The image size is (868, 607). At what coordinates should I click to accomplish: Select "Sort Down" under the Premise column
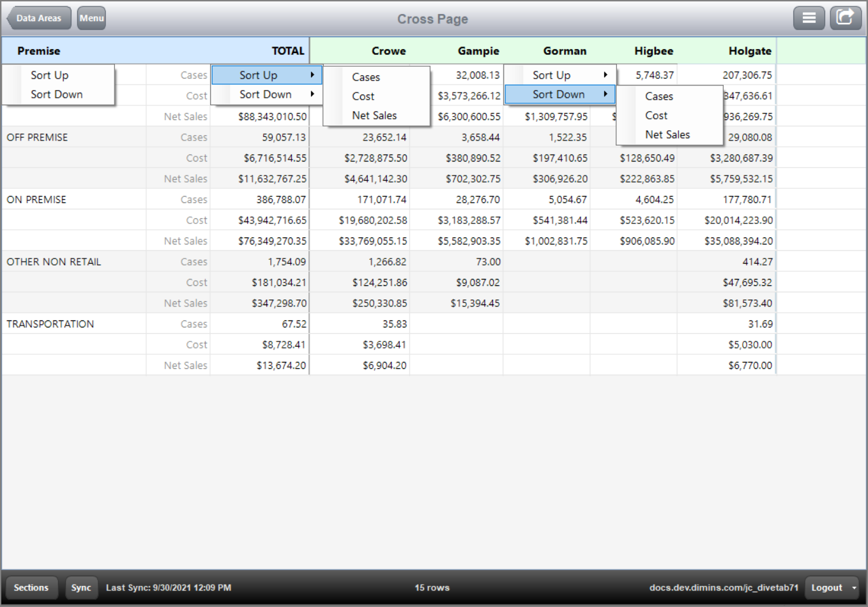[56, 94]
